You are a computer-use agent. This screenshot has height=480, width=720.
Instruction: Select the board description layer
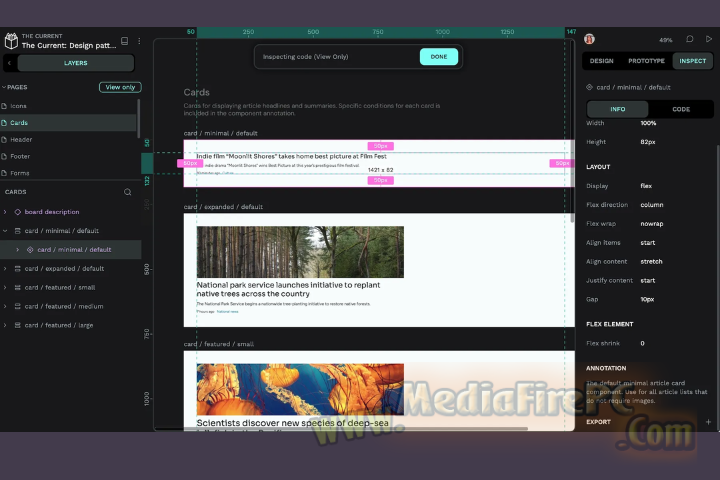pos(71,212)
